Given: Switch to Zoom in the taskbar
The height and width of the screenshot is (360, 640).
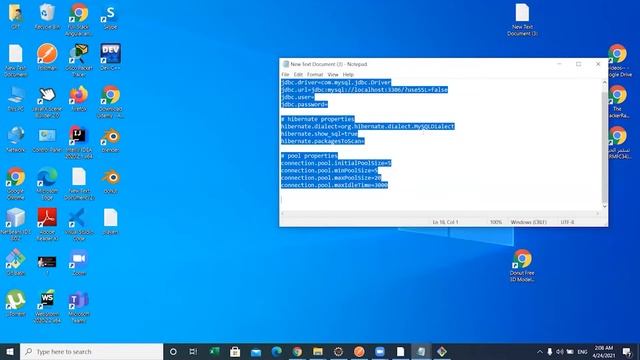Looking at the screenshot, I should (x=380, y=351).
